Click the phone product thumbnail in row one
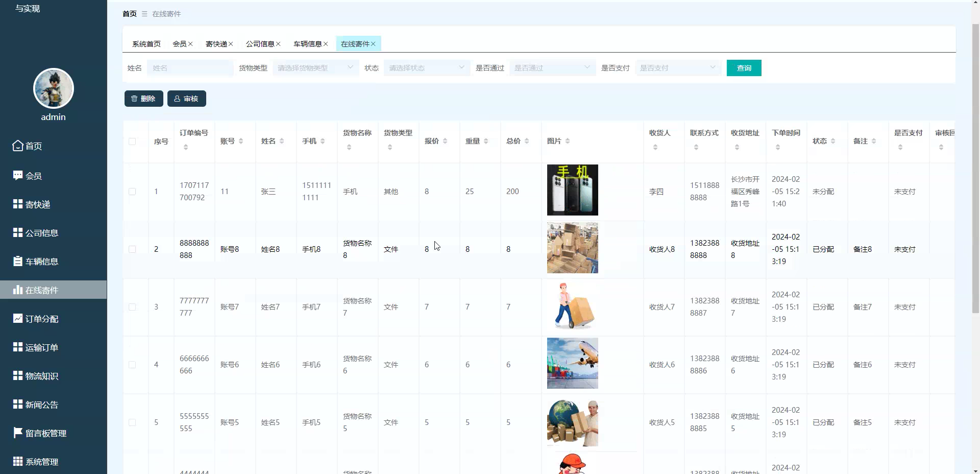Screen dimensions: 980x474 click(573, 189)
